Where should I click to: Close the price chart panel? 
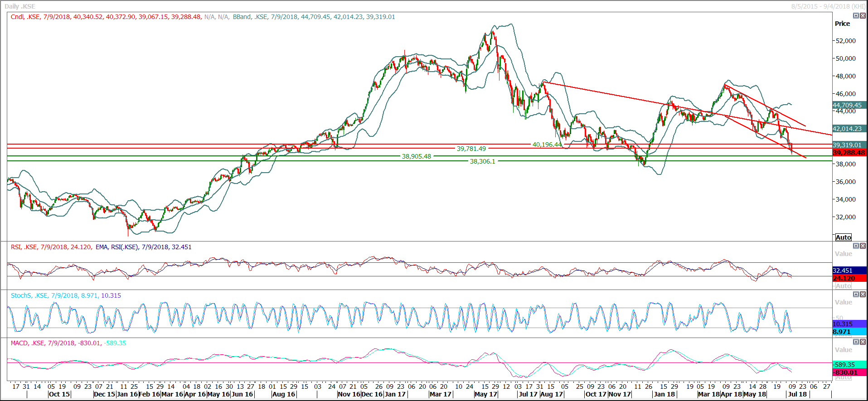863,16
